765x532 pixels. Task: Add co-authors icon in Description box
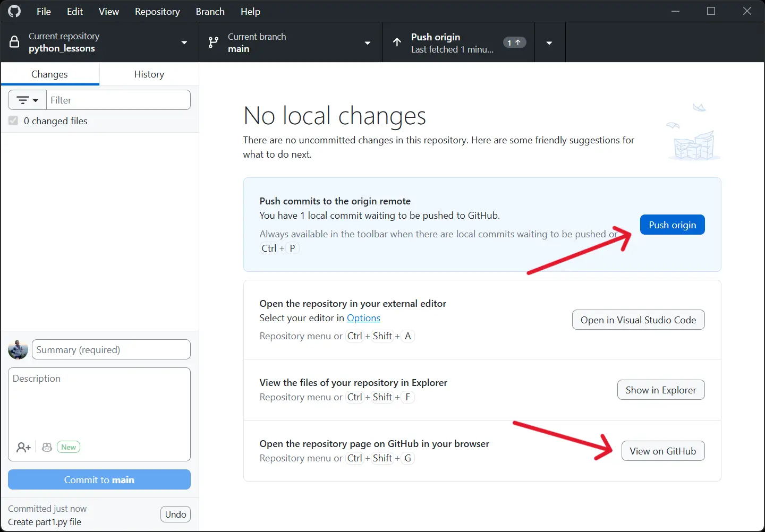pyautogui.click(x=23, y=447)
